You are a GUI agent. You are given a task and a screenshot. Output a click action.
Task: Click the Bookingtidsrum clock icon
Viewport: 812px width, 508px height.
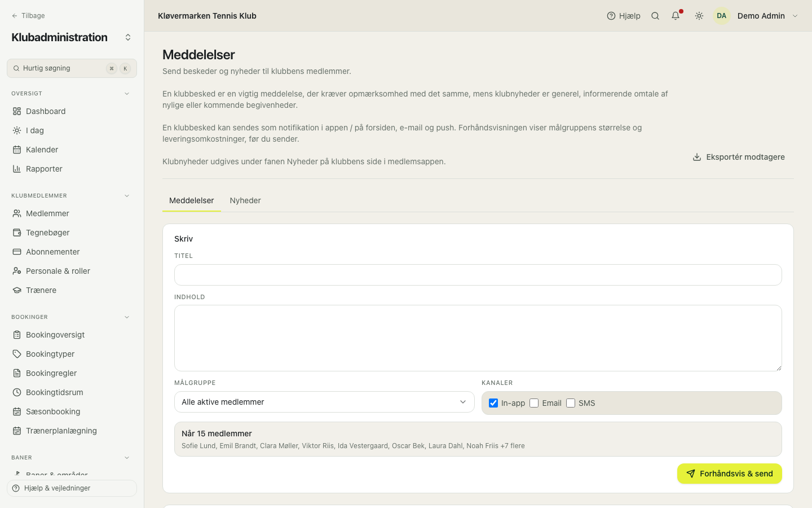(17, 392)
